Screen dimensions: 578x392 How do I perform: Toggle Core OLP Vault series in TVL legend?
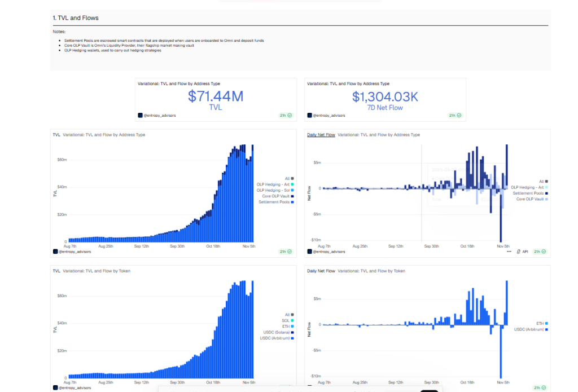275,196
